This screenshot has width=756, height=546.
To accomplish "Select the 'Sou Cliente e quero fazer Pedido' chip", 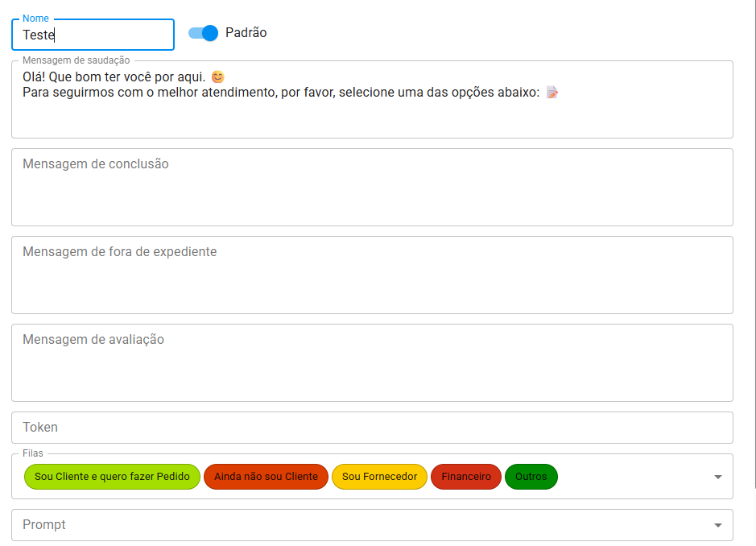I will (x=112, y=477).
